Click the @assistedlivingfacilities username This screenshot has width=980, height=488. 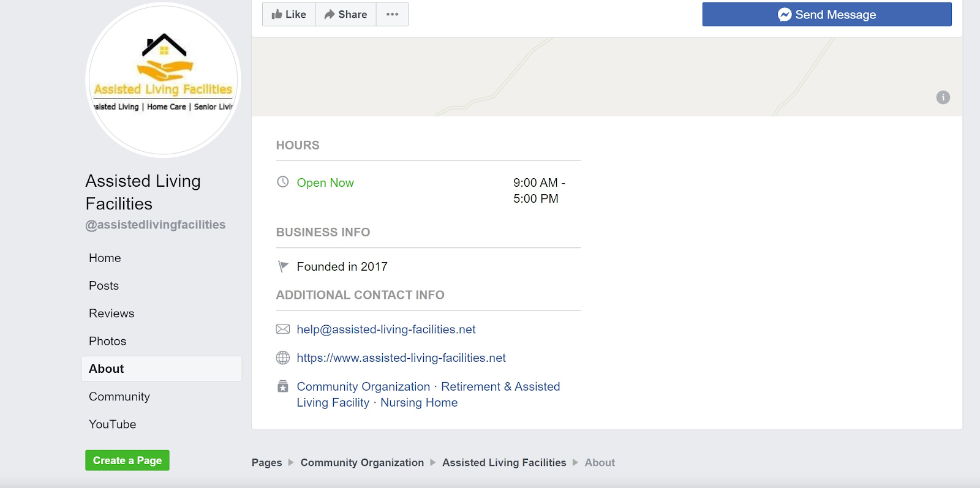tap(156, 225)
